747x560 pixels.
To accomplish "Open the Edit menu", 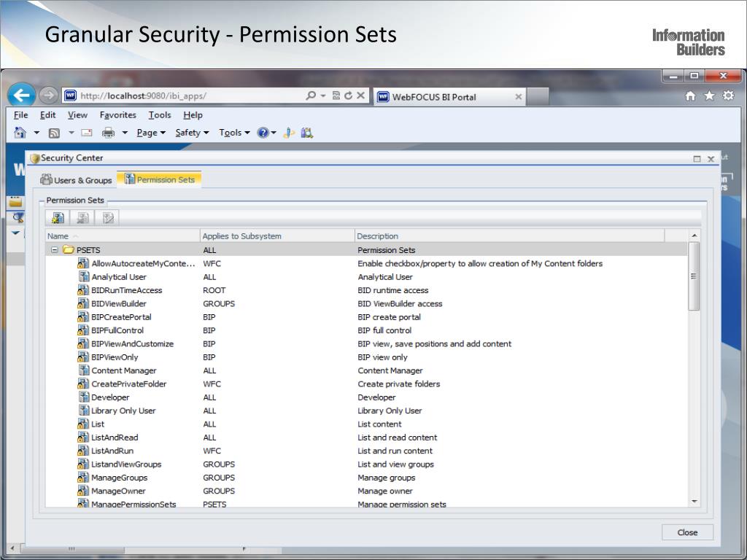I will point(47,114).
